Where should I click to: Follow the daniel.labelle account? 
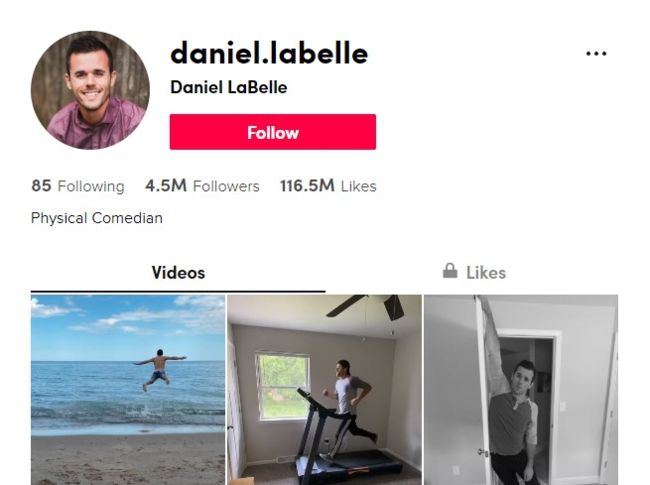(273, 132)
